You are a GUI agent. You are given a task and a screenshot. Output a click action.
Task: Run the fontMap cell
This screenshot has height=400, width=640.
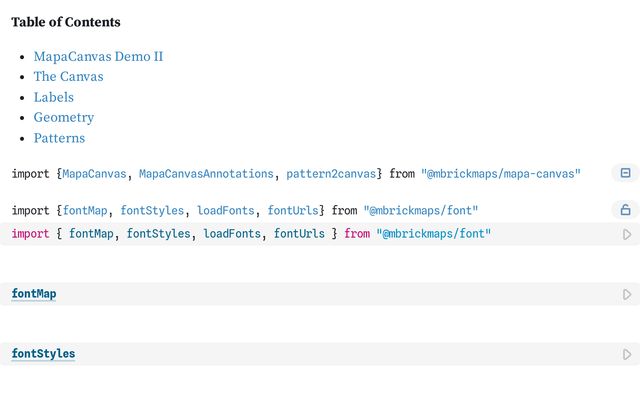(x=627, y=294)
